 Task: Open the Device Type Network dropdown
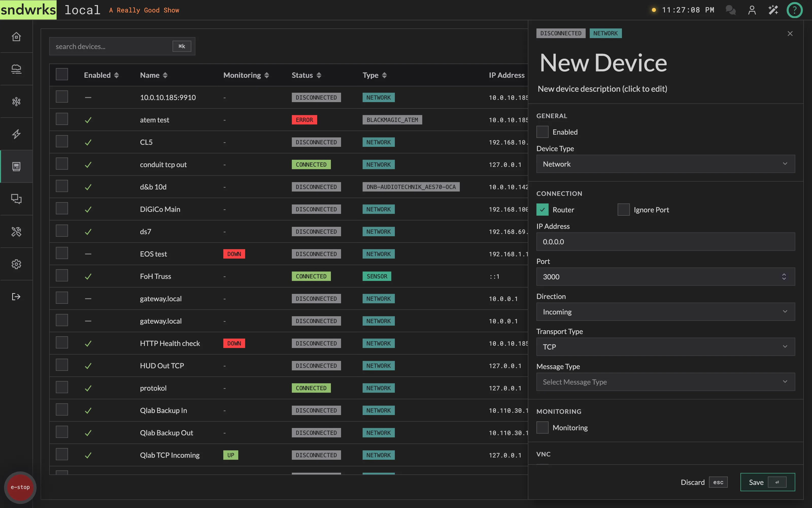(x=665, y=164)
